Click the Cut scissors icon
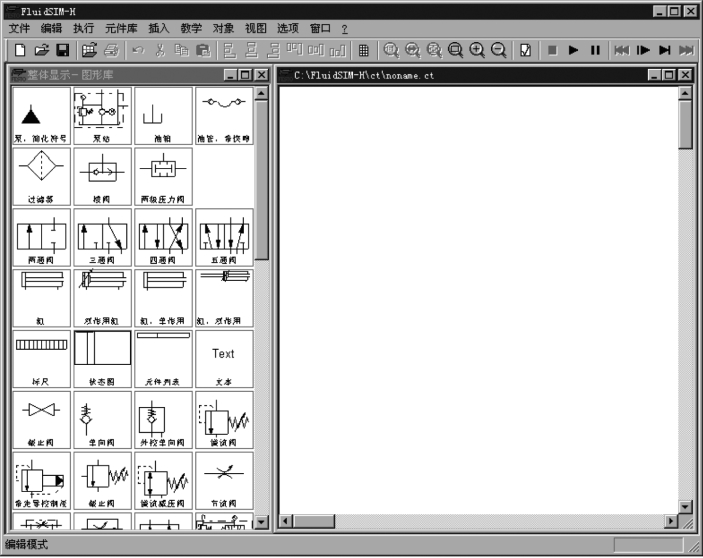 [x=160, y=50]
